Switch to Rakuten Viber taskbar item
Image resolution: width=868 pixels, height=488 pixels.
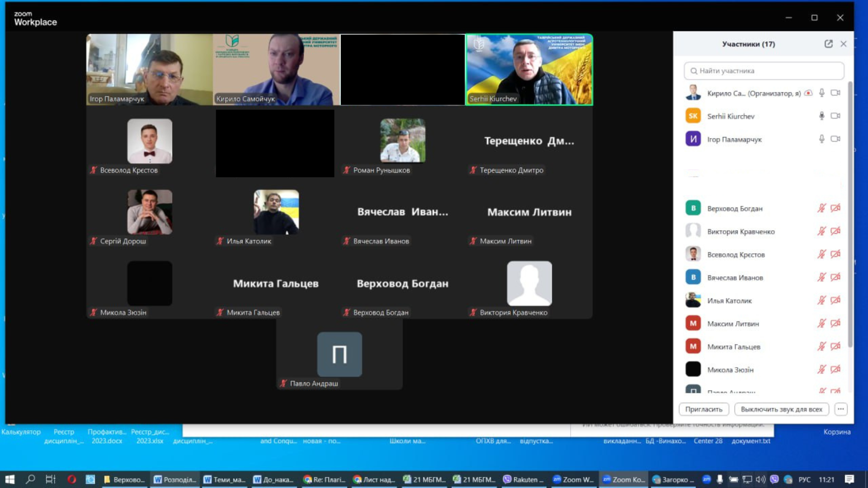(524, 479)
